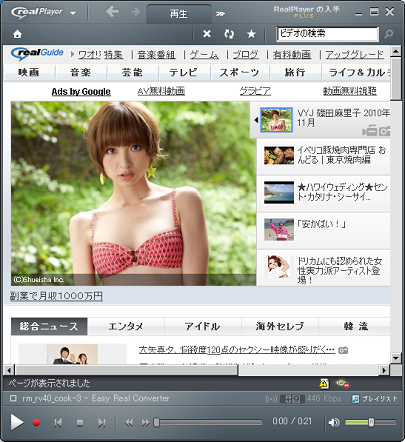Open 副業で月収1000万円 ad link
Viewport: 405px width, 442px height.
click(x=56, y=296)
